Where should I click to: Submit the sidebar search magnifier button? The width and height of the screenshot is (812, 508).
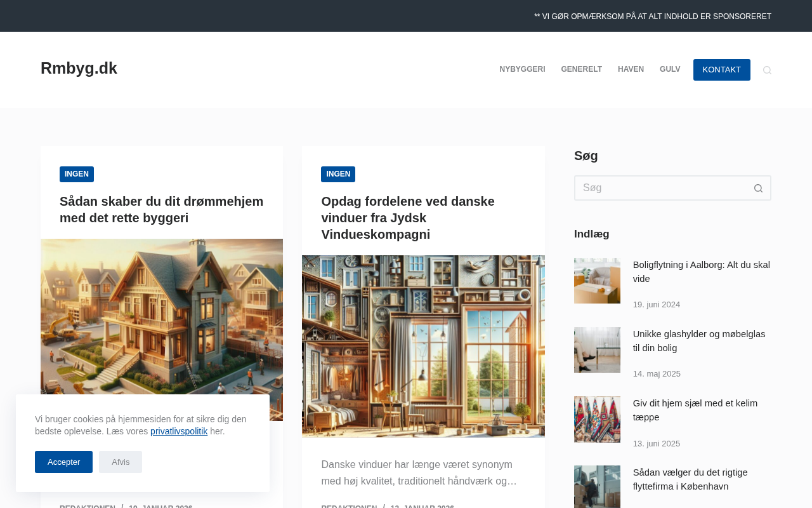point(758,188)
